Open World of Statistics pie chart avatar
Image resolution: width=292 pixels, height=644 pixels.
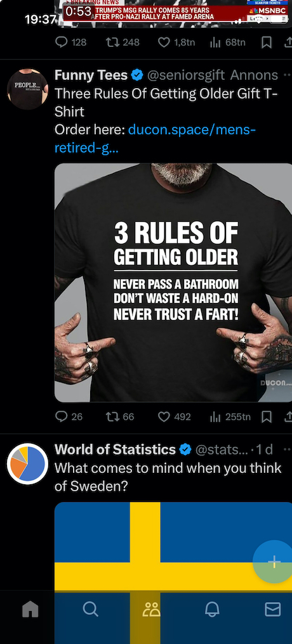(x=27, y=464)
